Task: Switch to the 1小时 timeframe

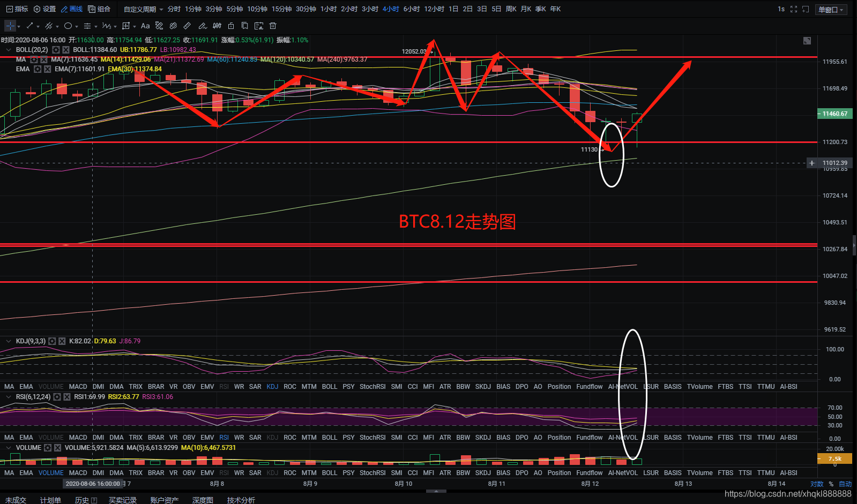Action: [329, 9]
